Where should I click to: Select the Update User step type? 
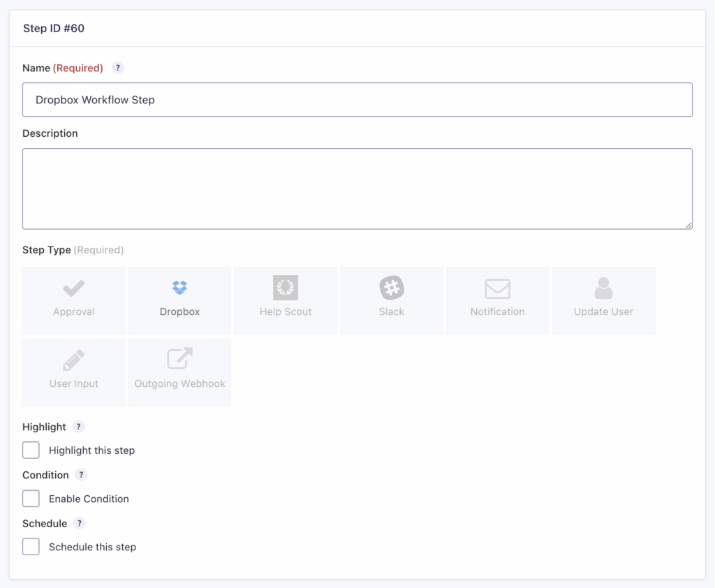pyautogui.click(x=603, y=300)
